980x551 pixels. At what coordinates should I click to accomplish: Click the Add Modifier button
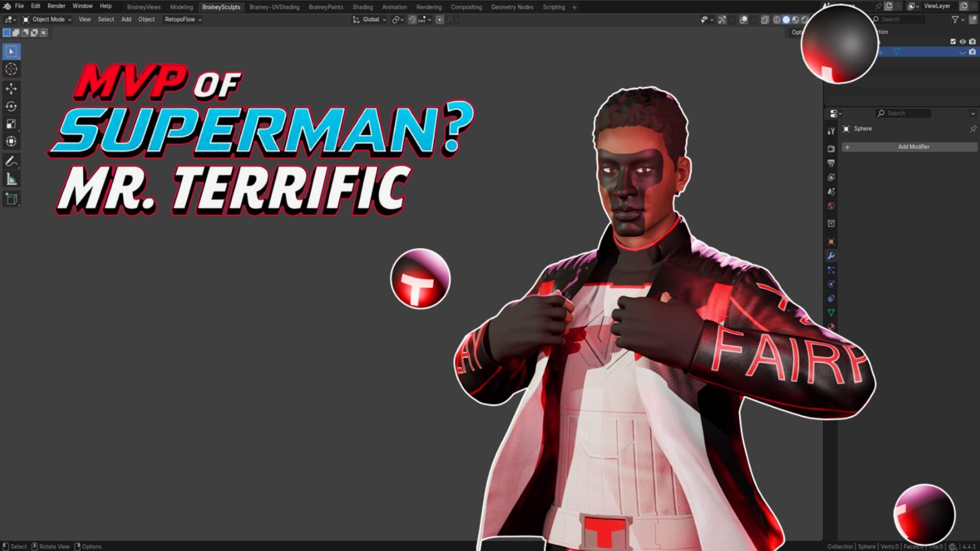[x=914, y=147]
